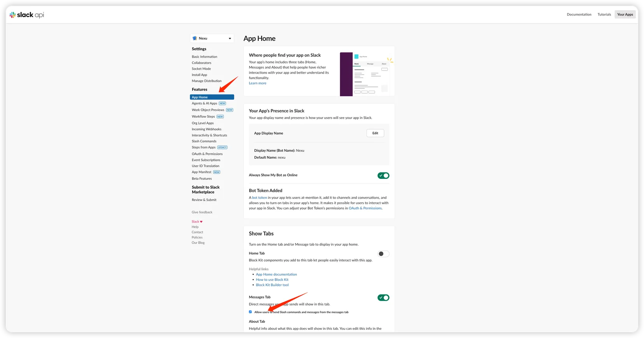644x338 pixels.
Task: Select Collaborators in sidebar
Action: (202, 63)
